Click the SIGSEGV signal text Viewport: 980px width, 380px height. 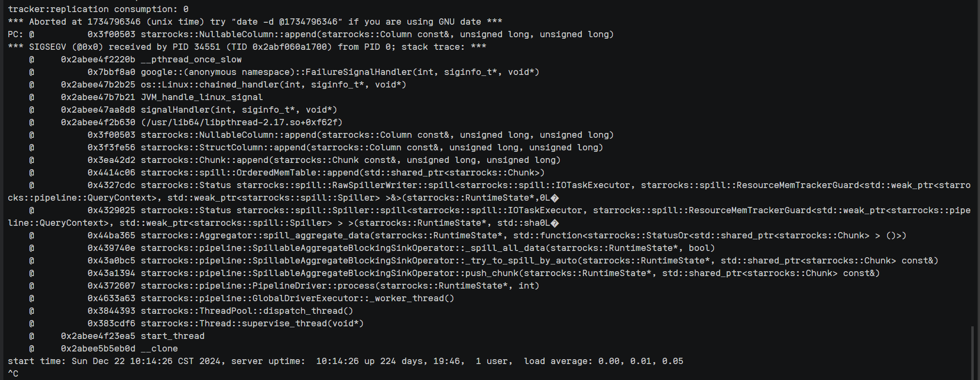(47, 47)
